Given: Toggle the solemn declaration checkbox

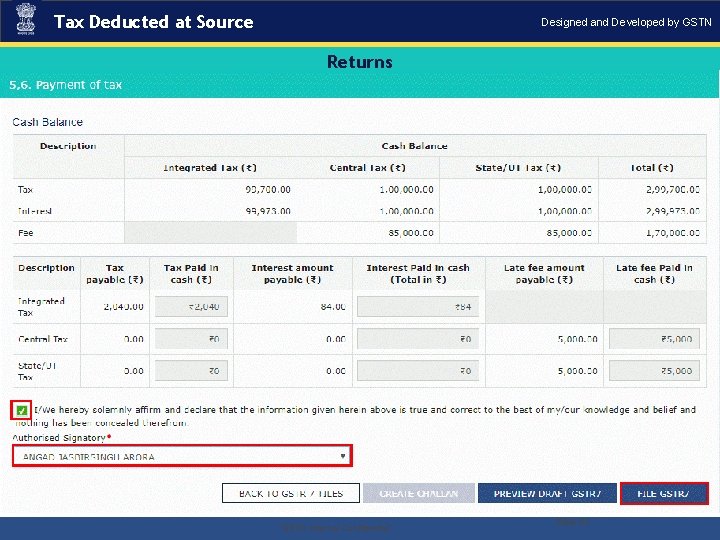Looking at the screenshot, I should click(21, 410).
